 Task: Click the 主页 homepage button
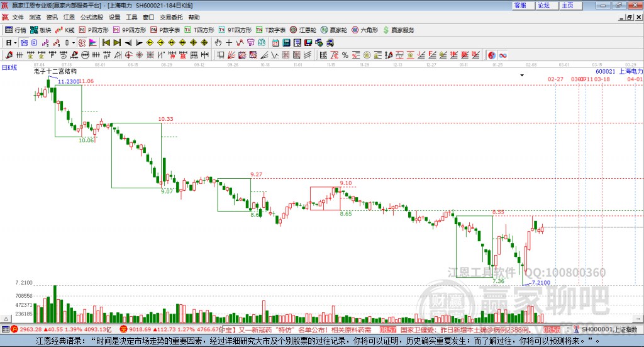click(570, 5)
